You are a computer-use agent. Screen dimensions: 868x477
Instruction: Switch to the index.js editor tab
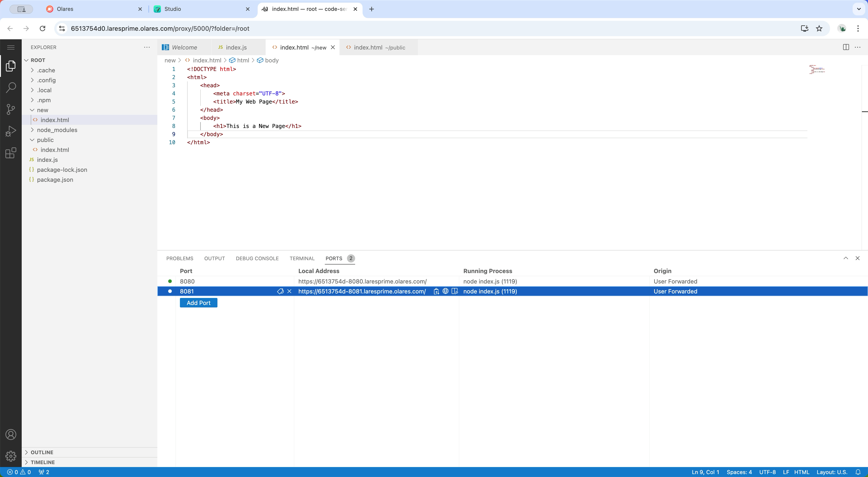(x=236, y=47)
